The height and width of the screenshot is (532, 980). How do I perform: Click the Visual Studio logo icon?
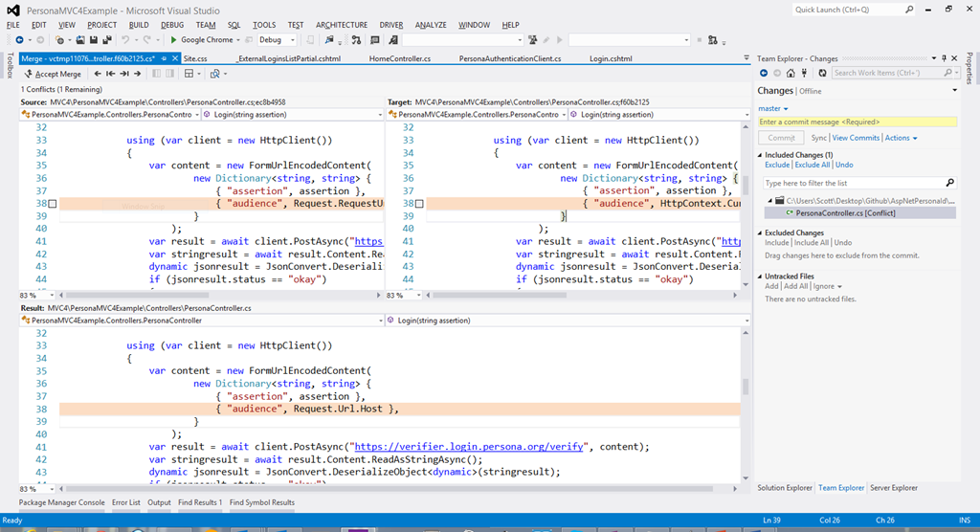click(x=13, y=10)
